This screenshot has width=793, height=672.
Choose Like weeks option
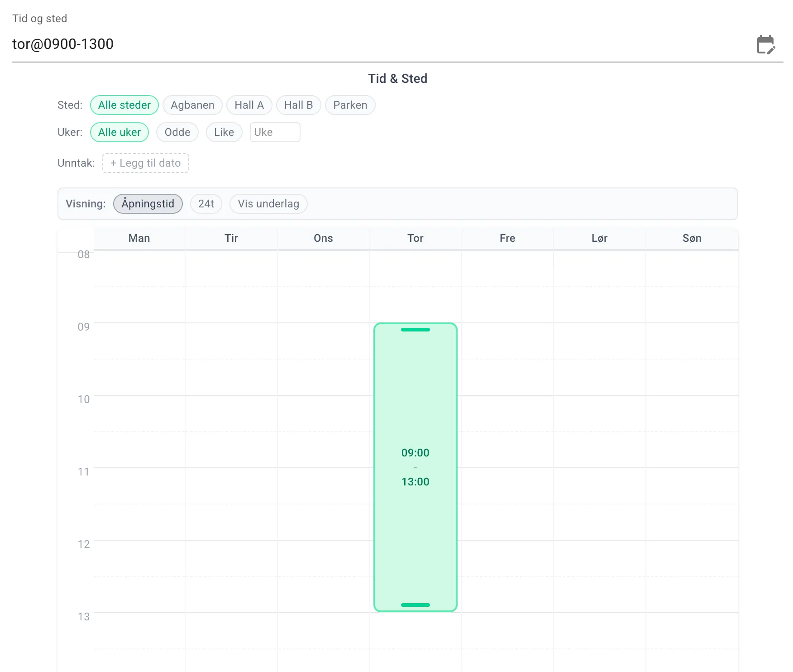pyautogui.click(x=224, y=132)
